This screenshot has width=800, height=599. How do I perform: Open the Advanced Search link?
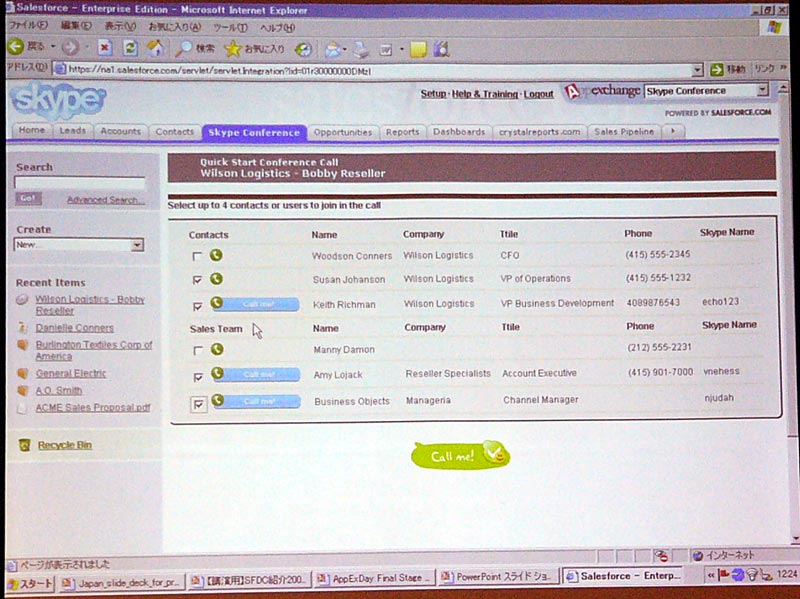105,200
